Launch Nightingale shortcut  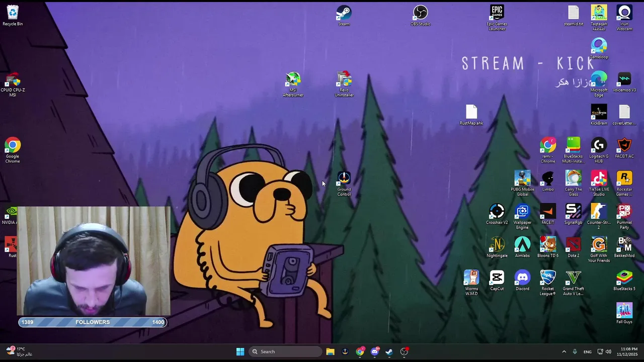coord(497,247)
